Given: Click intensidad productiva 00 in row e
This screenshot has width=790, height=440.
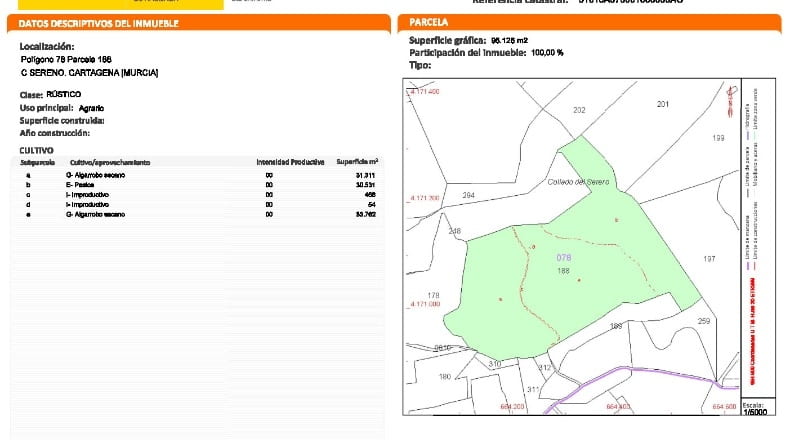Looking at the screenshot, I should click(x=269, y=214).
